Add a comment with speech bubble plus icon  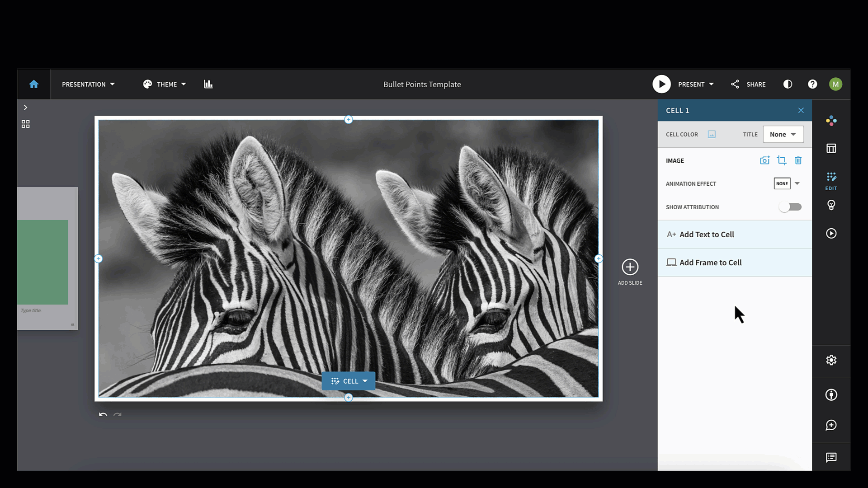point(831,425)
